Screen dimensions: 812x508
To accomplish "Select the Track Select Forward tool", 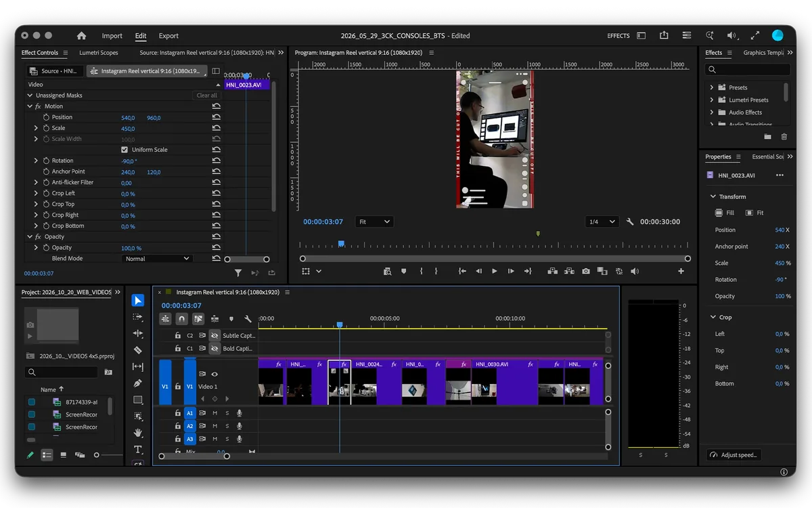I will [x=138, y=317].
